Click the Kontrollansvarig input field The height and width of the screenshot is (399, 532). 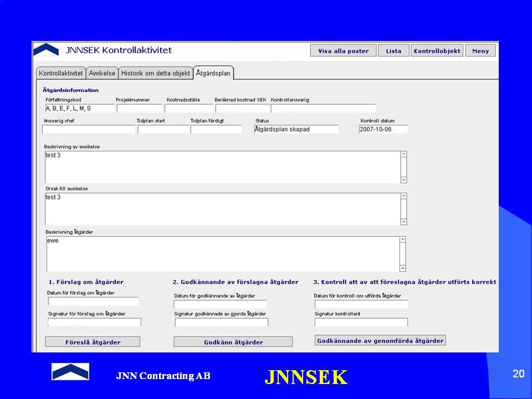323,109
